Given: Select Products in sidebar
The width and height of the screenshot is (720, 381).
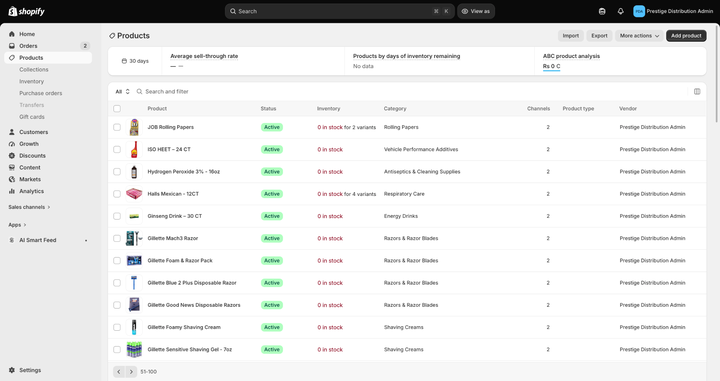Looking at the screenshot, I should (48, 58).
